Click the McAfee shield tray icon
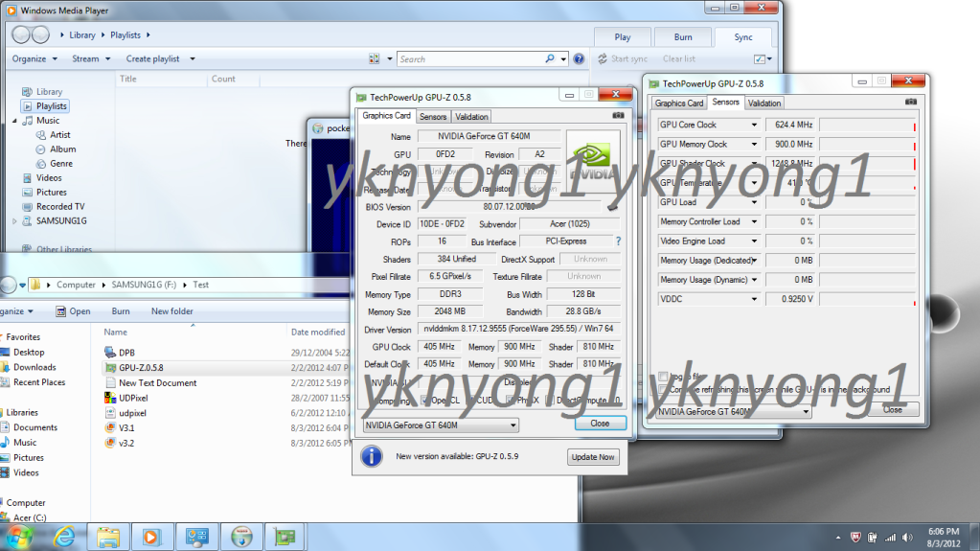 coord(855,538)
